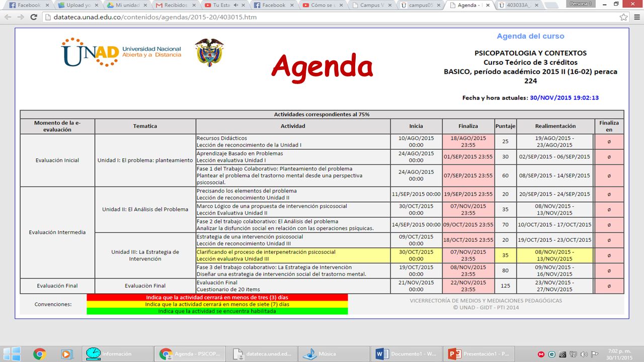Click end date 22/NOV/2015 23:55
Screen dimensions: 644x362
click(x=468, y=286)
